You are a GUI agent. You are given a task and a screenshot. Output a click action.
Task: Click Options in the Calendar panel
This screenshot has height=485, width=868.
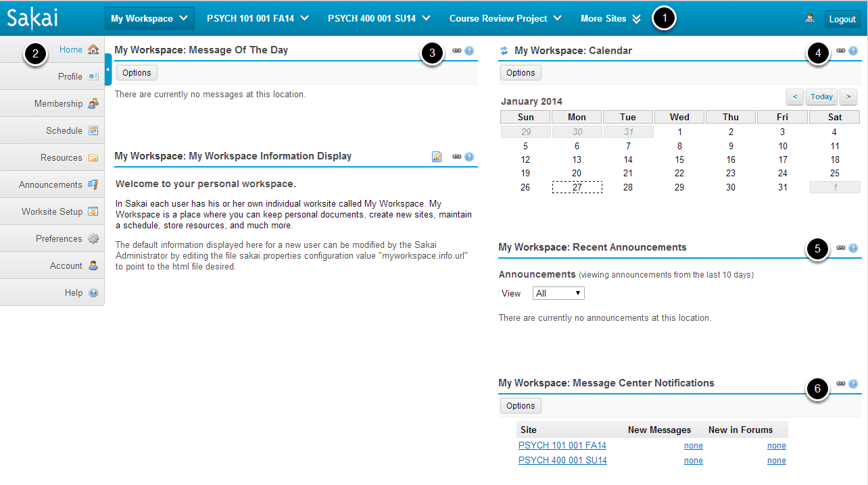tap(521, 72)
